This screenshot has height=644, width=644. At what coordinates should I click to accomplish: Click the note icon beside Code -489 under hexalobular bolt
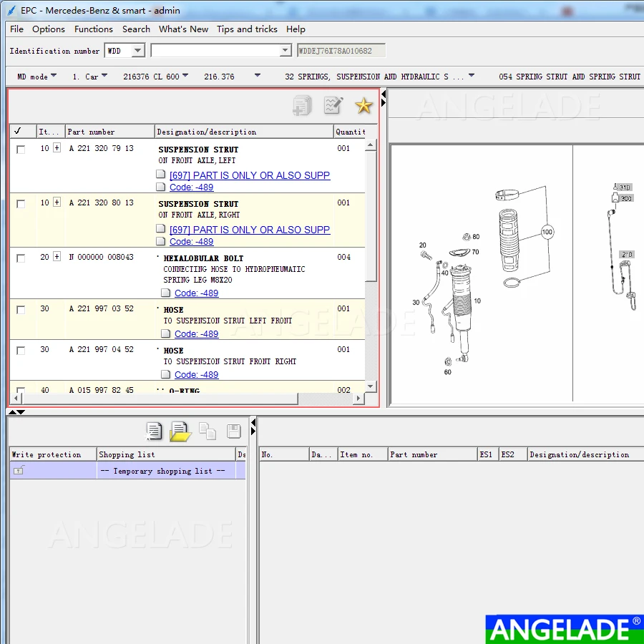[x=165, y=293]
